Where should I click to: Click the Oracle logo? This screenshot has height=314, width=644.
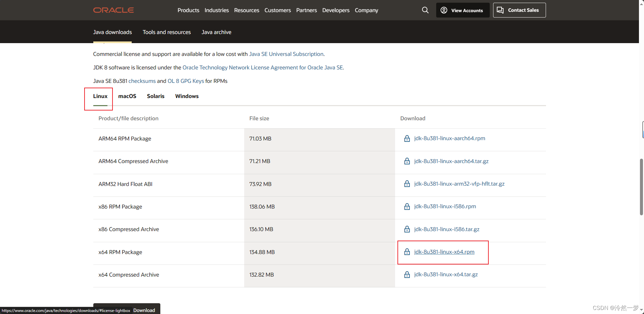click(x=114, y=10)
